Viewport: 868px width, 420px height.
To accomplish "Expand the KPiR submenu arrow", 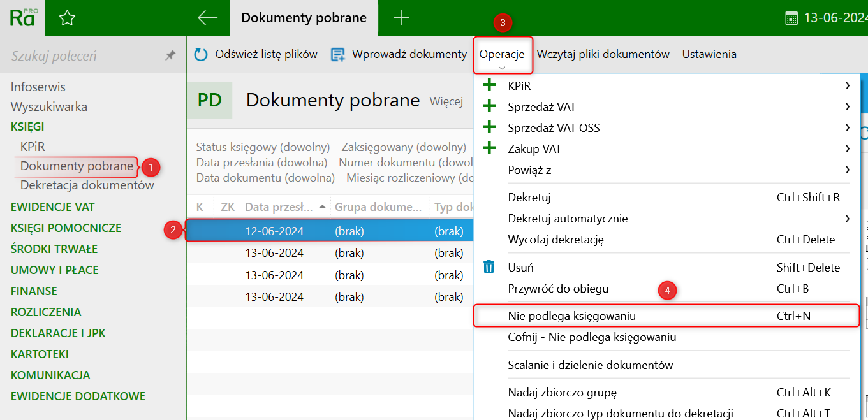I will [848, 85].
